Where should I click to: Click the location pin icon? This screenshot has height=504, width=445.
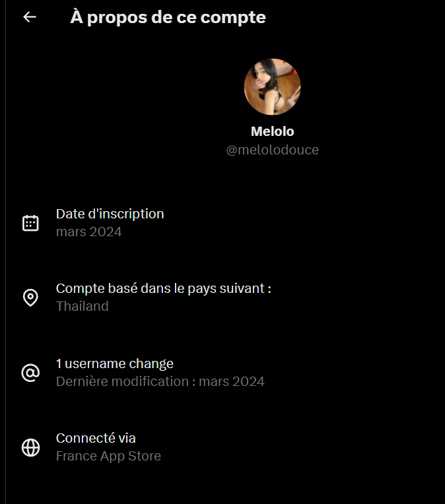30,298
